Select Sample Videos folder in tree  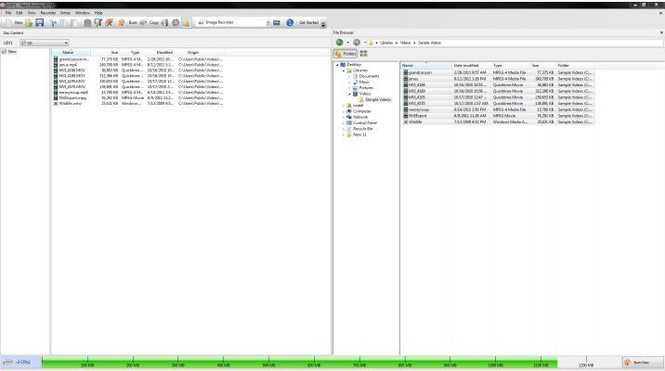pos(375,100)
